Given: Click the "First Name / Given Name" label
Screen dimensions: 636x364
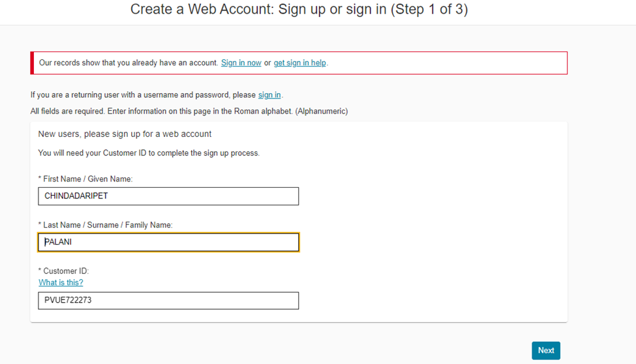Looking at the screenshot, I should 87,179.
